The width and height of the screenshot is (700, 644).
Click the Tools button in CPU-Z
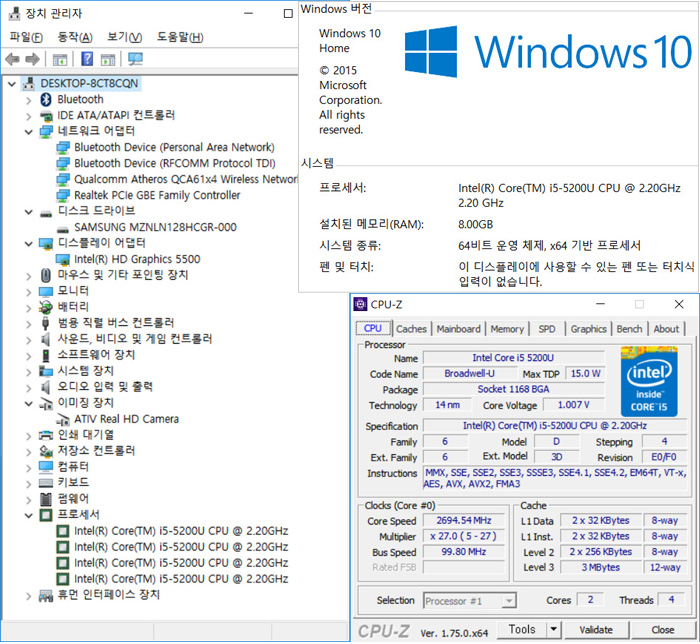522,629
